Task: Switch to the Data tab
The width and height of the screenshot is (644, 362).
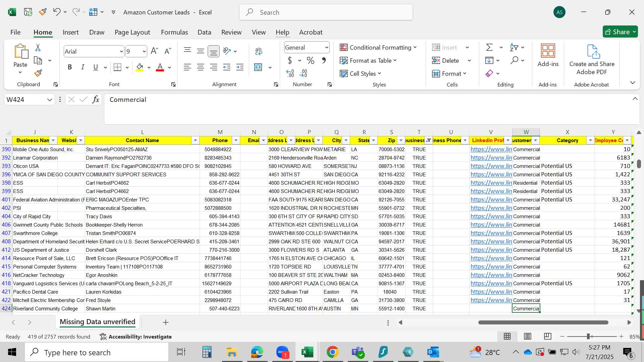Action: (x=204, y=32)
